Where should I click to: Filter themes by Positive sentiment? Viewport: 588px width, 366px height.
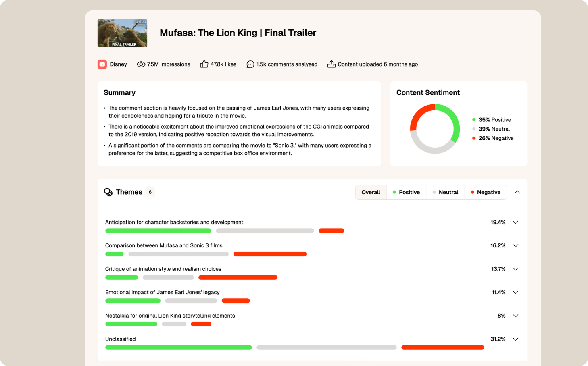(x=406, y=192)
